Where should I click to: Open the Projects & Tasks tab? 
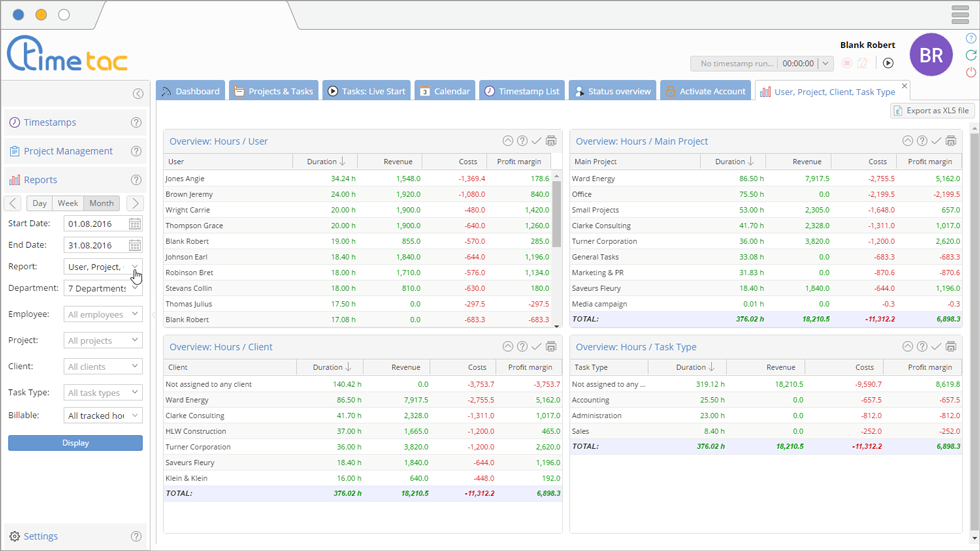point(274,91)
